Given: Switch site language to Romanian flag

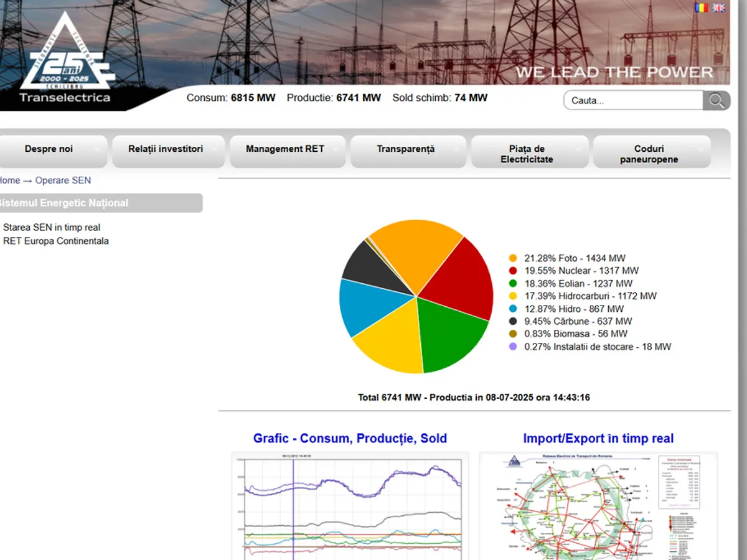Looking at the screenshot, I should coord(702,8).
